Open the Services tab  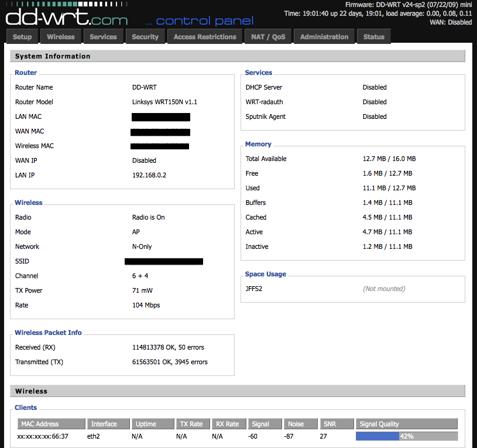(x=103, y=36)
